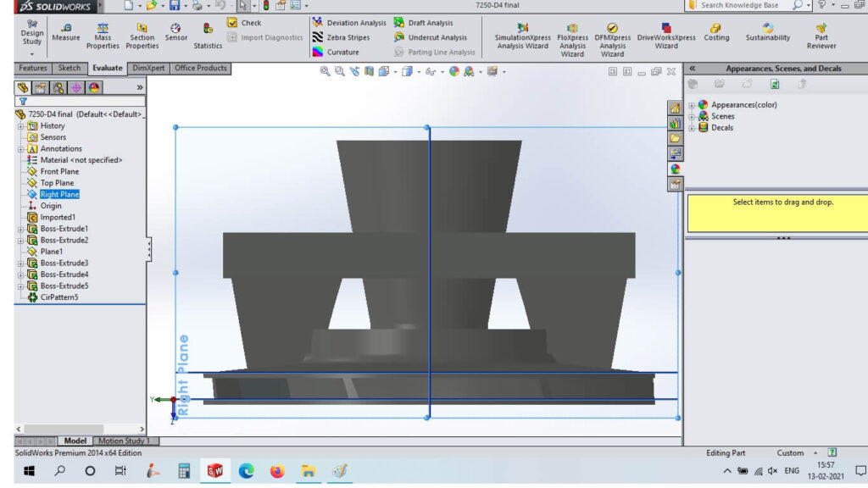
Task: Open Hide/Show Items dropdown arrow
Action: click(x=442, y=72)
